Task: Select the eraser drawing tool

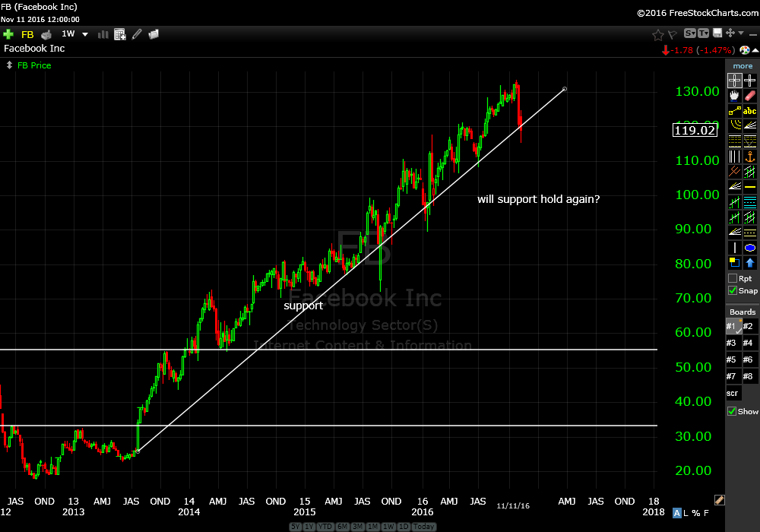Action: (x=750, y=96)
